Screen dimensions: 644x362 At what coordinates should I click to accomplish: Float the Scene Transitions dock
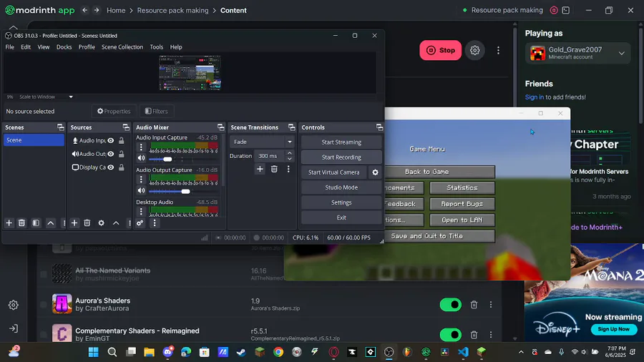point(291,127)
